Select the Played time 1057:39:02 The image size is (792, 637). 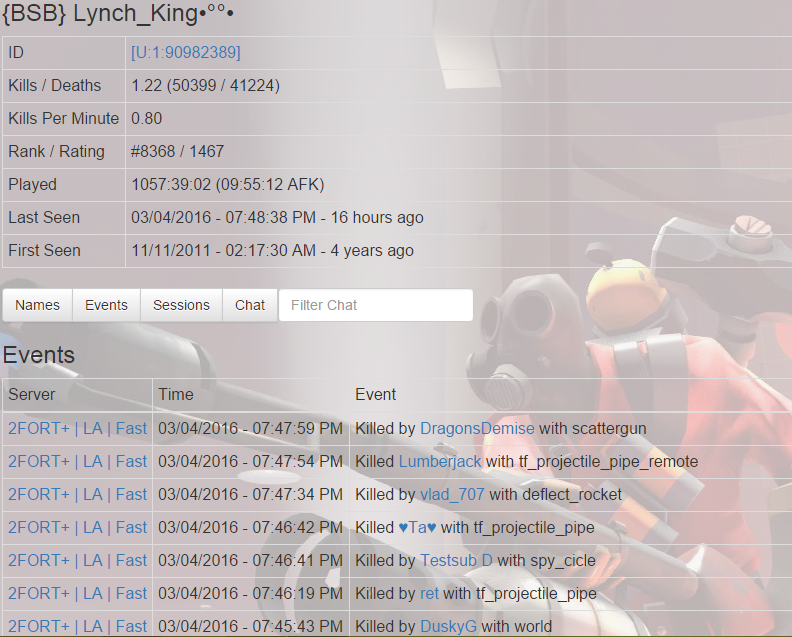(171, 184)
